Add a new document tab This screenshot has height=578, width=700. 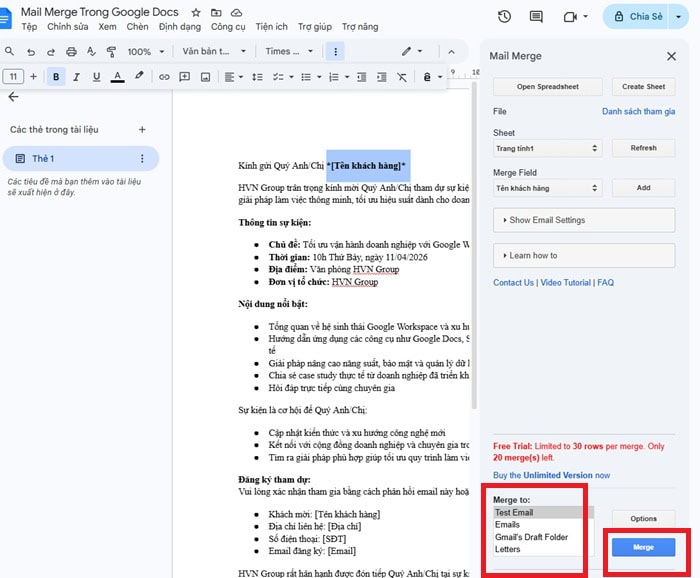pyautogui.click(x=142, y=130)
